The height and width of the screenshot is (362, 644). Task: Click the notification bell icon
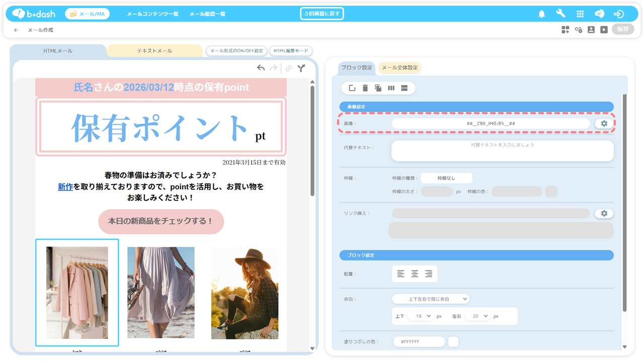[541, 14]
